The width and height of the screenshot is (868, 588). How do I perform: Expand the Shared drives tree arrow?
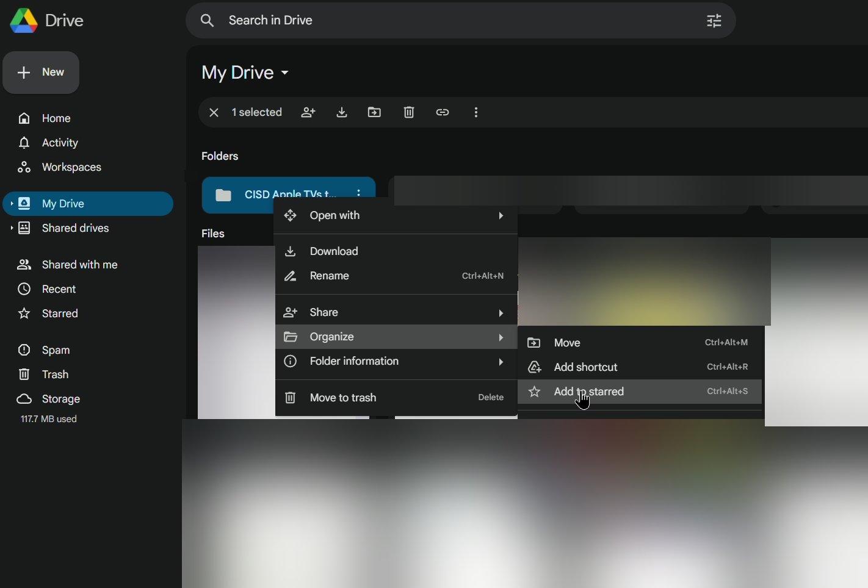tap(11, 228)
